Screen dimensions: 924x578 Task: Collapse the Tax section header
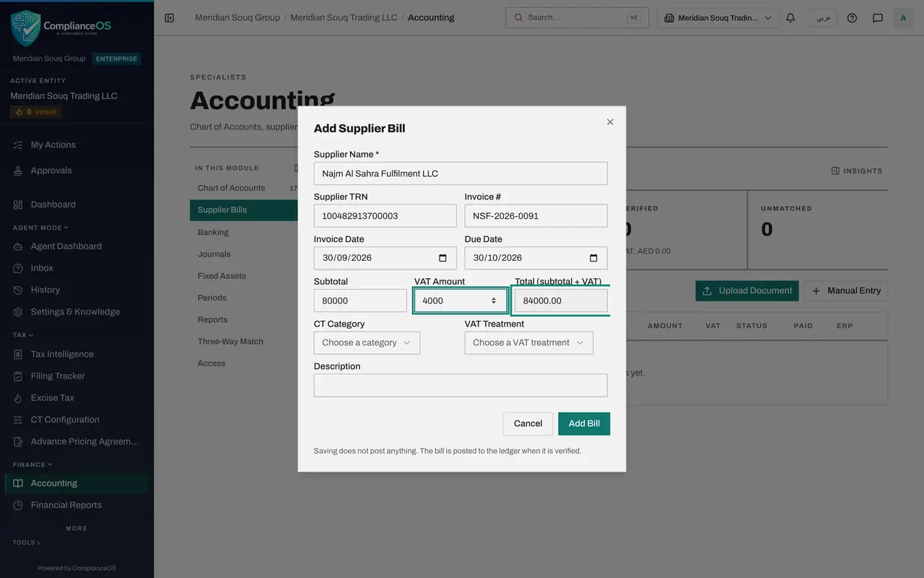tap(23, 335)
